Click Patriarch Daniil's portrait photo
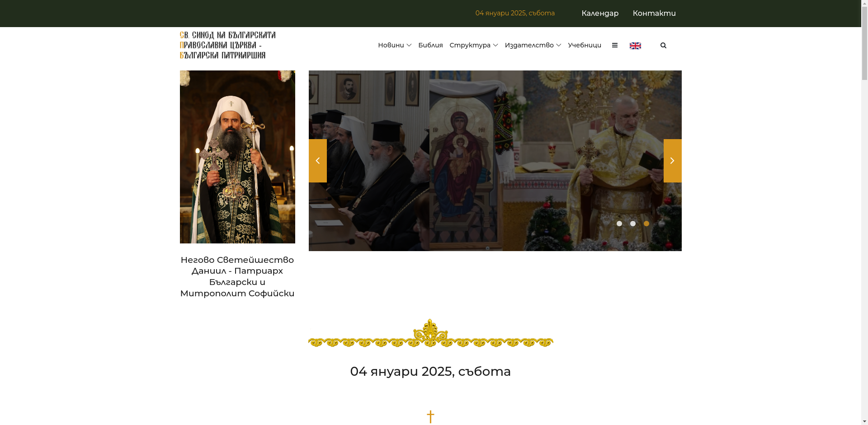 click(x=237, y=157)
